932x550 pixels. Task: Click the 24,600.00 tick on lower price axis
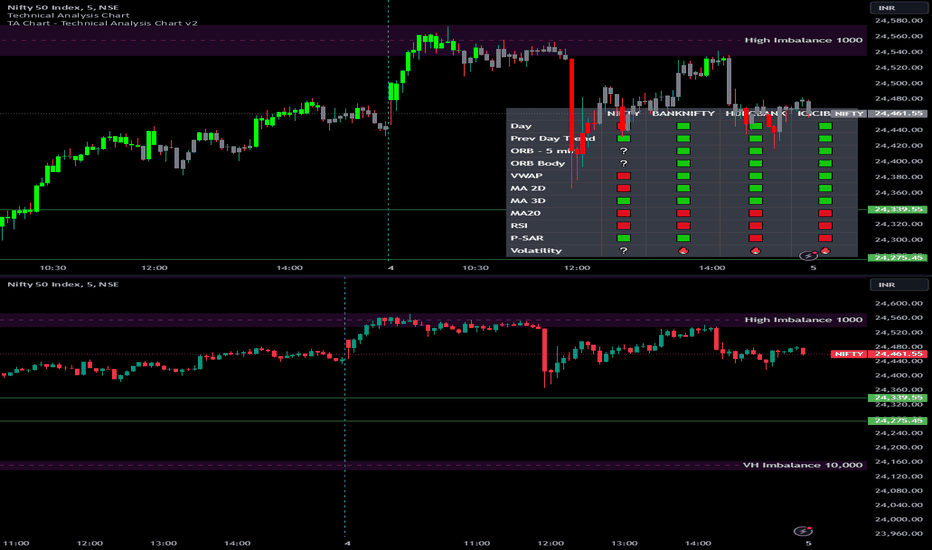click(x=899, y=303)
